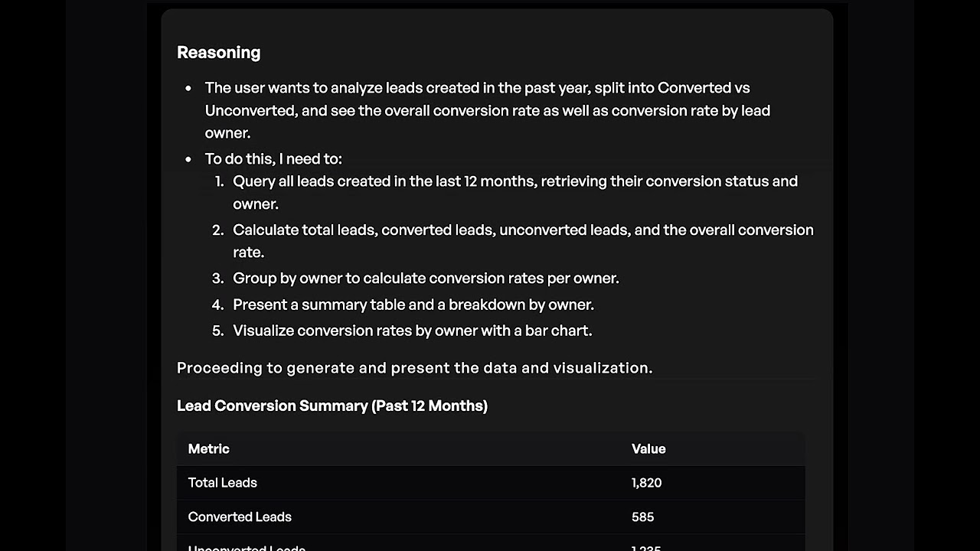Click step 1 about querying all leads
This screenshot has height=551, width=980.
click(x=515, y=192)
